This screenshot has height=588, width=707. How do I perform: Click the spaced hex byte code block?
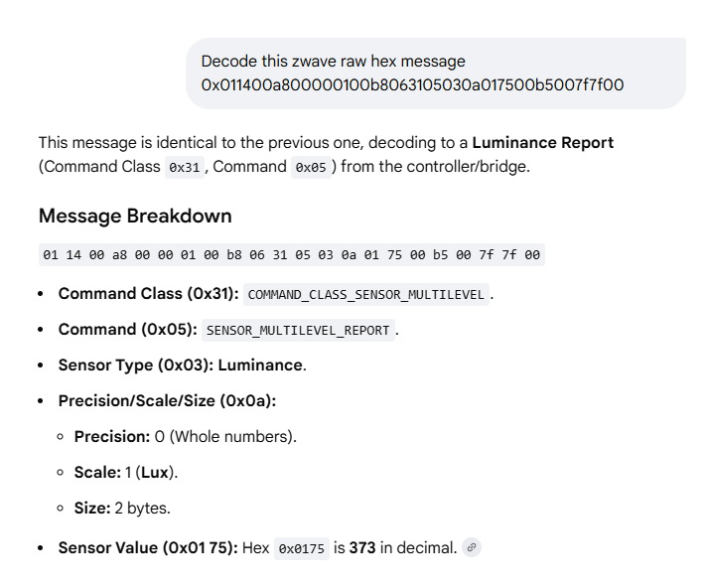coord(291,255)
